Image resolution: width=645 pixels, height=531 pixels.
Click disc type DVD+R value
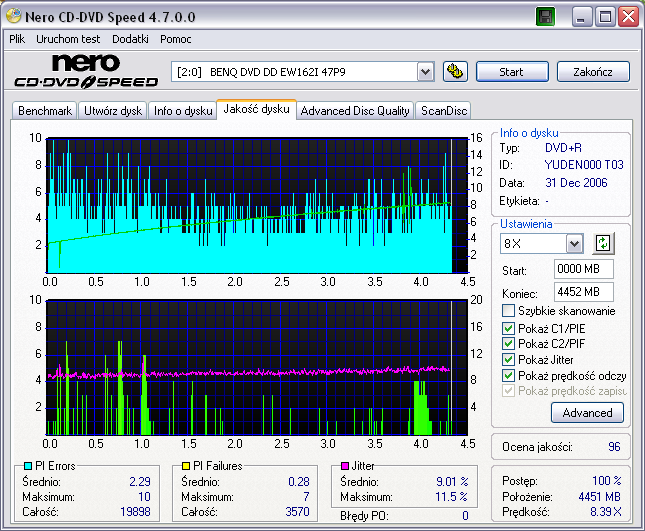(x=563, y=148)
